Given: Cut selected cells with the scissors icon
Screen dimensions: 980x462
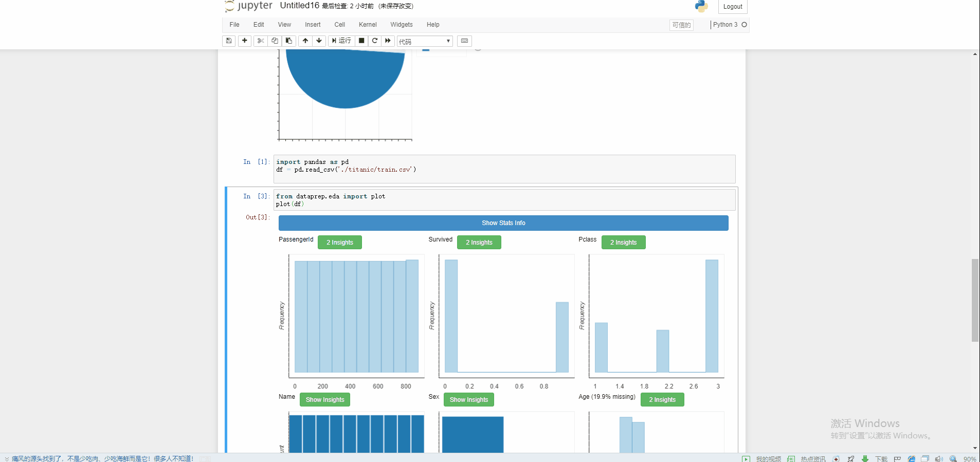Looking at the screenshot, I should click(261, 41).
